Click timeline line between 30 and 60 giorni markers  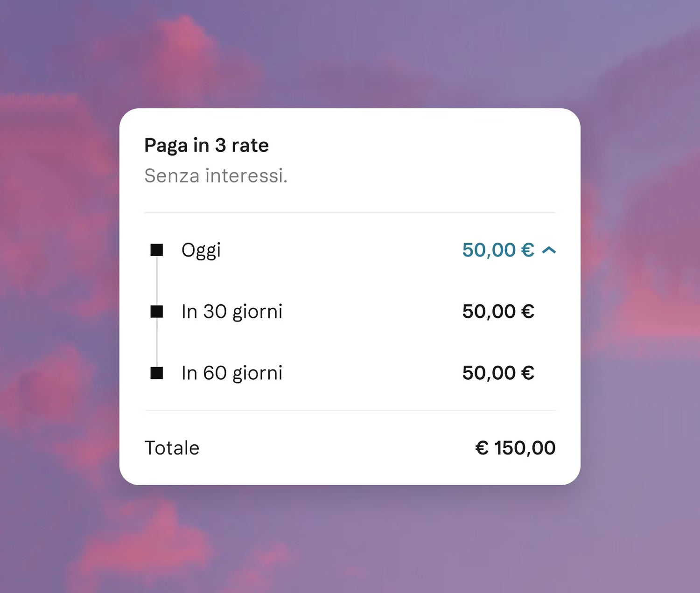[157, 342]
